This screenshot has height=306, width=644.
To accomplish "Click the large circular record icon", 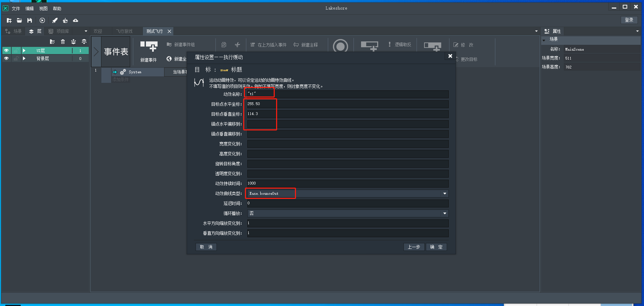I will click(340, 46).
